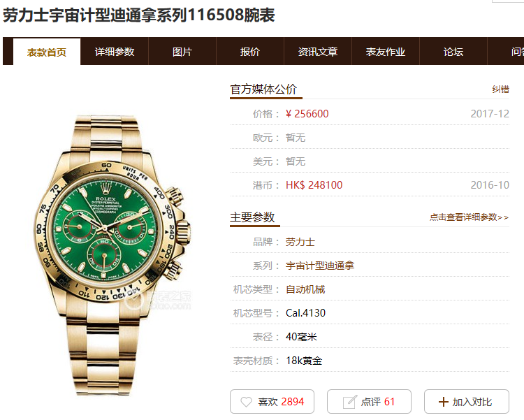Select the 表款首页 tab

(x=47, y=52)
